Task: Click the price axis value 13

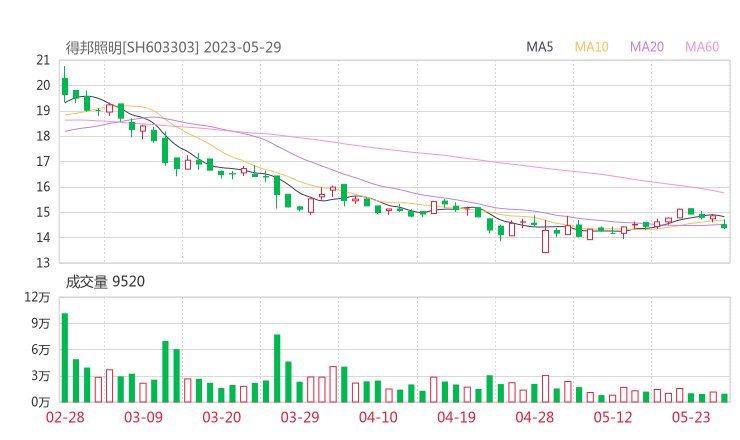Action: (x=43, y=263)
